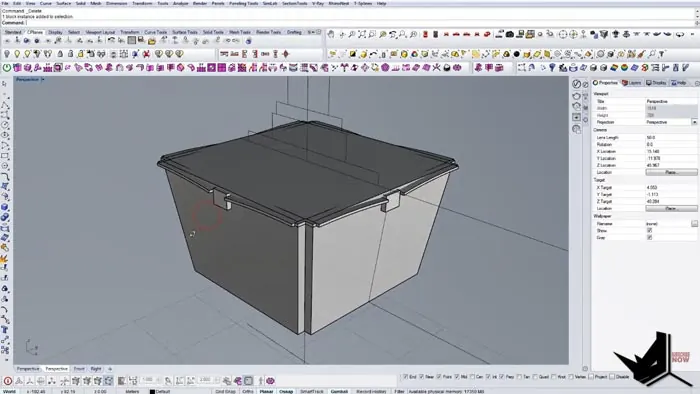Toggle Grid Snap in status bar
The height and width of the screenshot is (394, 700).
225,391
